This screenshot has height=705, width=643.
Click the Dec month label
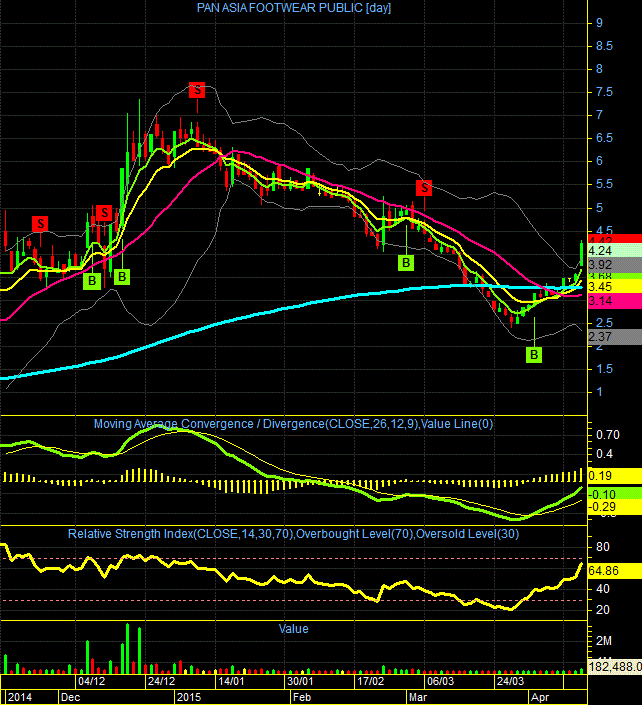[71, 697]
